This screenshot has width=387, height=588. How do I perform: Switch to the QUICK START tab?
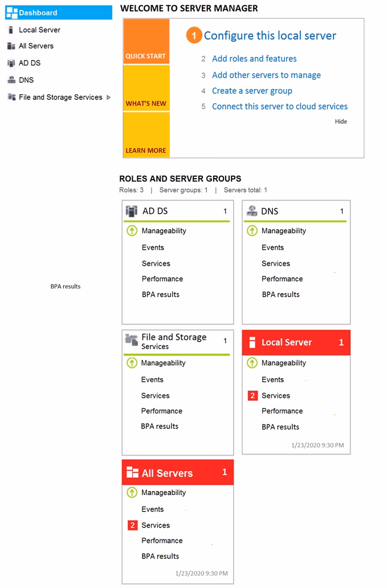[x=146, y=42]
